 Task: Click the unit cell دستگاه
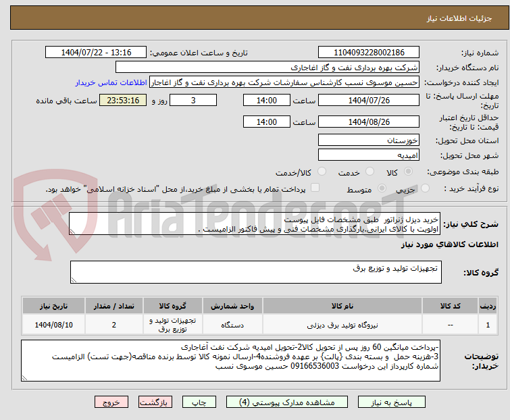(x=232, y=325)
